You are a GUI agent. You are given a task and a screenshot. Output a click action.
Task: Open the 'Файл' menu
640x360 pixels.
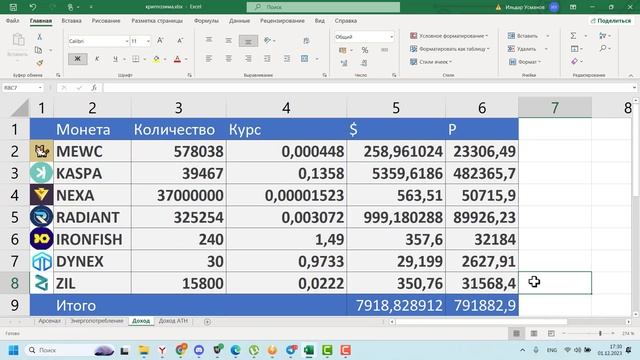pyautogui.click(x=12, y=20)
